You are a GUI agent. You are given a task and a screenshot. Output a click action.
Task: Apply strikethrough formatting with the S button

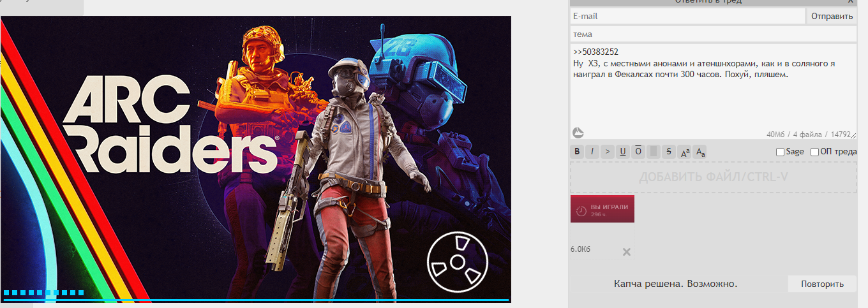click(x=669, y=151)
